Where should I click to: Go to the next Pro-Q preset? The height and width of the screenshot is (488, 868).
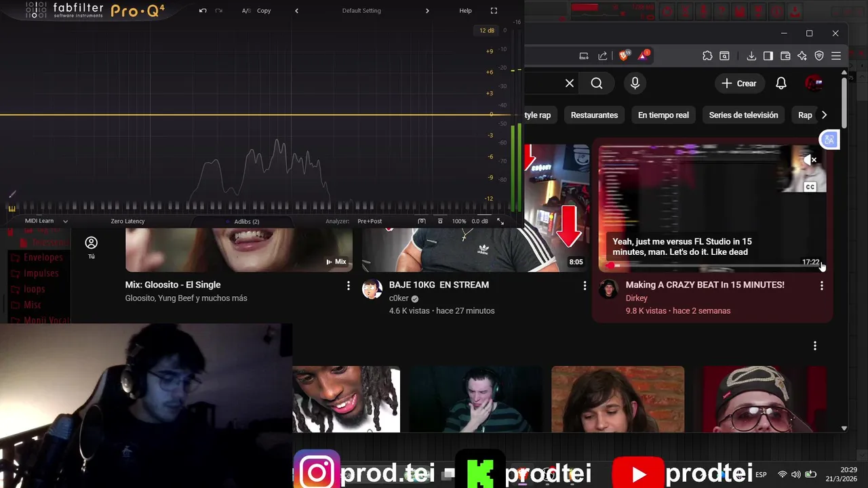[x=427, y=11]
